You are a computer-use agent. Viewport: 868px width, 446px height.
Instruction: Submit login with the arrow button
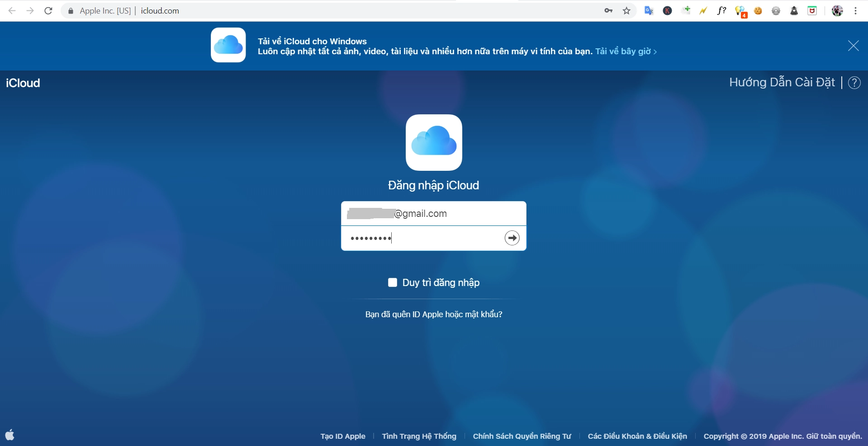coord(512,238)
